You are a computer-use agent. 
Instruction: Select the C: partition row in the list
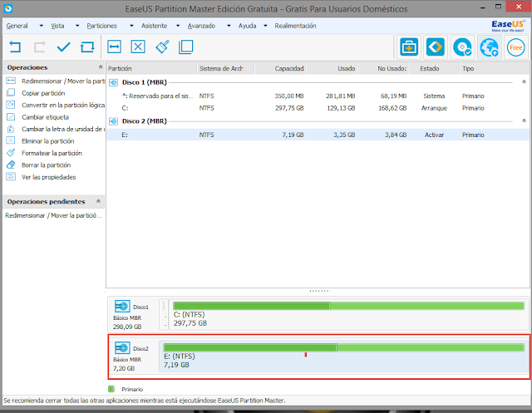(x=318, y=108)
